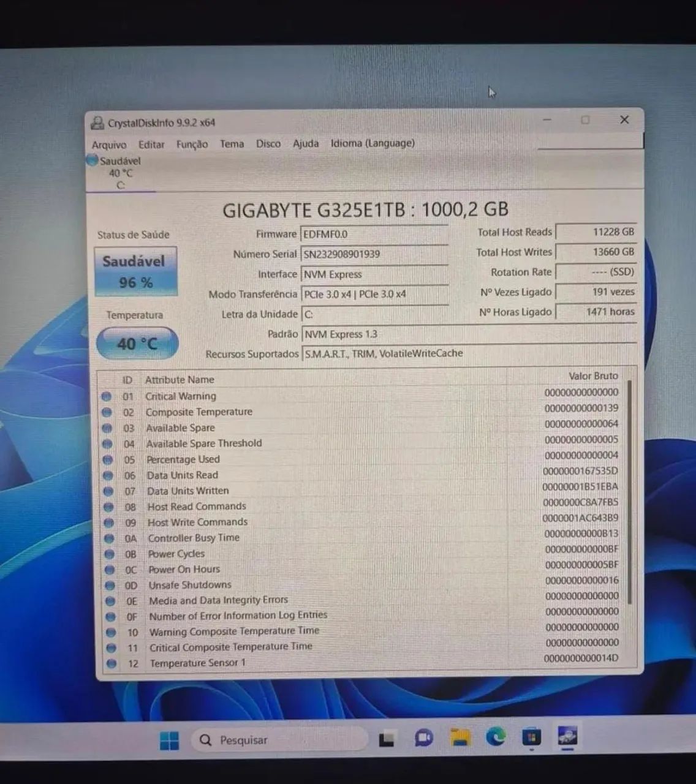Click the Saudável 96 % health button
This screenshot has height=784, width=696.
click(x=135, y=271)
